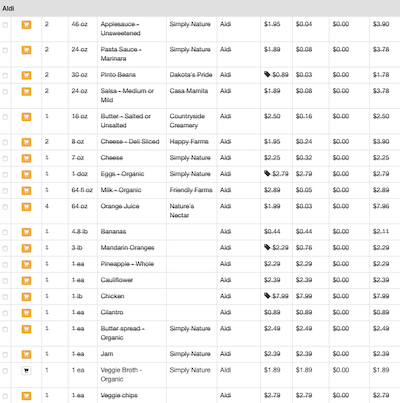
Task: Click the sale tag icon on Eggs Organic price
Action: click(x=267, y=173)
